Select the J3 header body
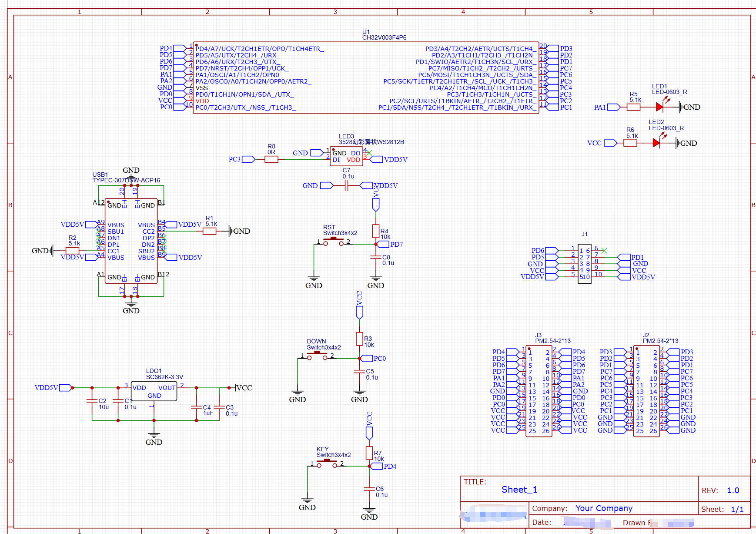The width and height of the screenshot is (756, 534). [539, 391]
